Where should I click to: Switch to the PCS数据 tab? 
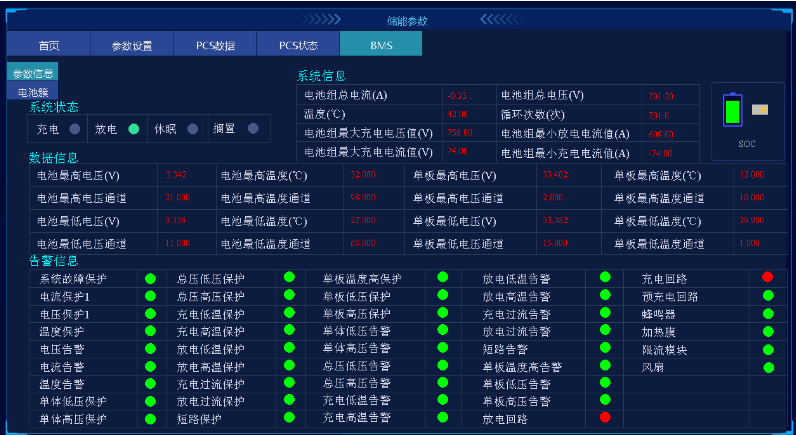[215, 45]
